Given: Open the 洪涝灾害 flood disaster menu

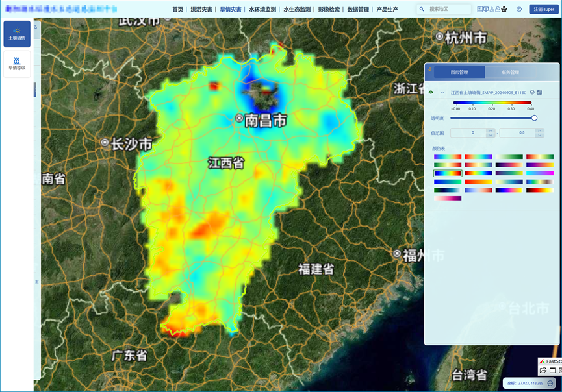Looking at the screenshot, I should tap(201, 10).
